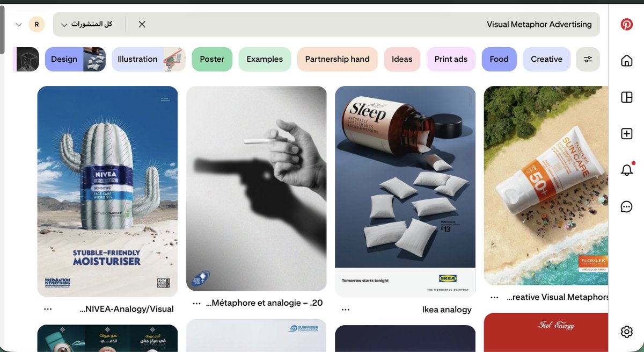The width and height of the screenshot is (644, 352).
Task: Select the Print ads filter chip
Action: click(x=451, y=59)
